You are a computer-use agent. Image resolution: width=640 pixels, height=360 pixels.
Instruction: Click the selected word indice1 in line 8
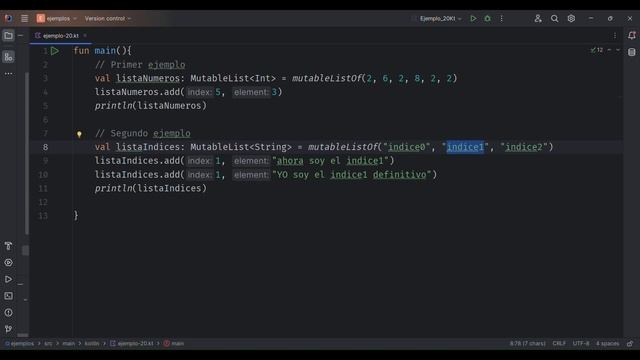point(465,147)
